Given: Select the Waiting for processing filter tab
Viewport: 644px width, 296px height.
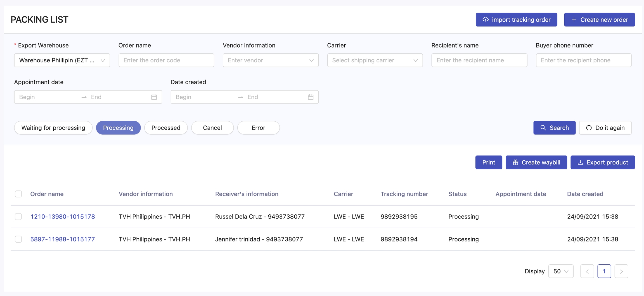Looking at the screenshot, I should pos(53,128).
